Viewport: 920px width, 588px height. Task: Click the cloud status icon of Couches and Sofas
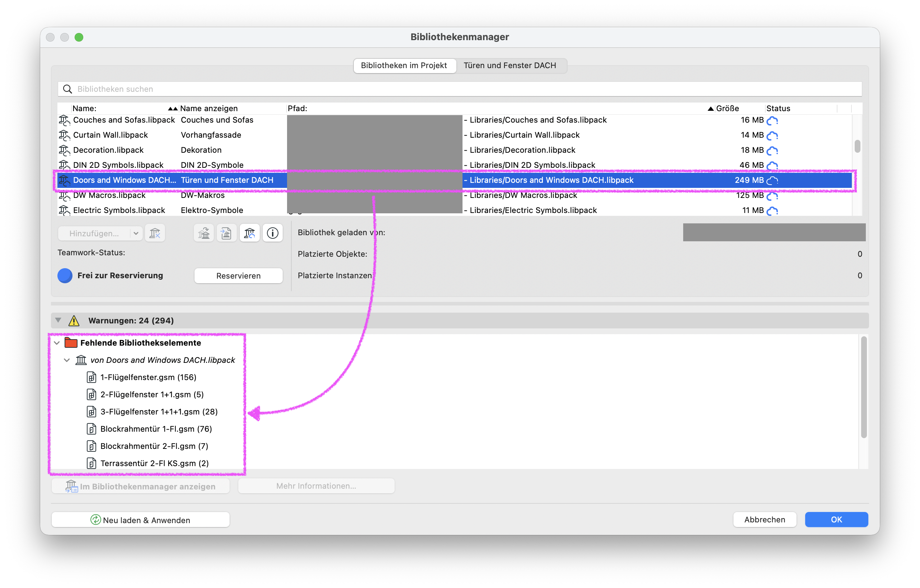click(x=772, y=120)
